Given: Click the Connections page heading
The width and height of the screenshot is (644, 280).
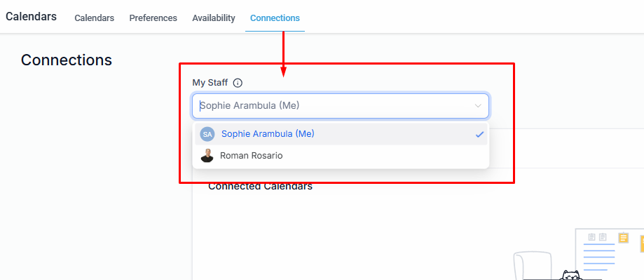Looking at the screenshot, I should click(67, 60).
